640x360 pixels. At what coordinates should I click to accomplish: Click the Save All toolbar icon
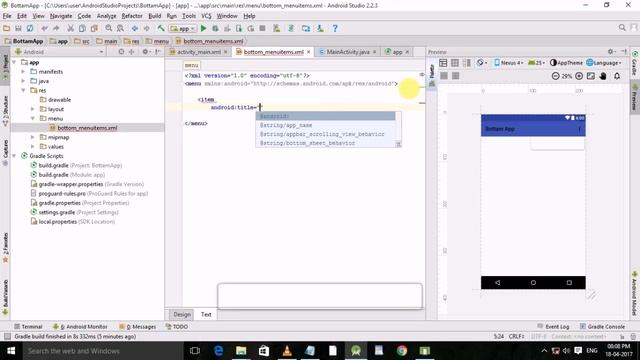click(x=18, y=29)
